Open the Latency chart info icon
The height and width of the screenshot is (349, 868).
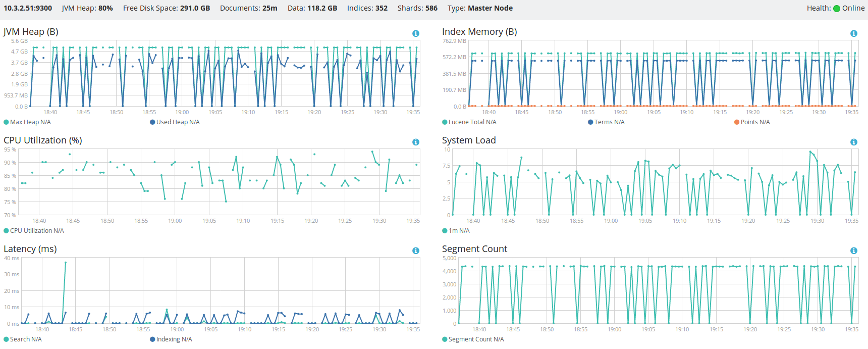point(416,251)
